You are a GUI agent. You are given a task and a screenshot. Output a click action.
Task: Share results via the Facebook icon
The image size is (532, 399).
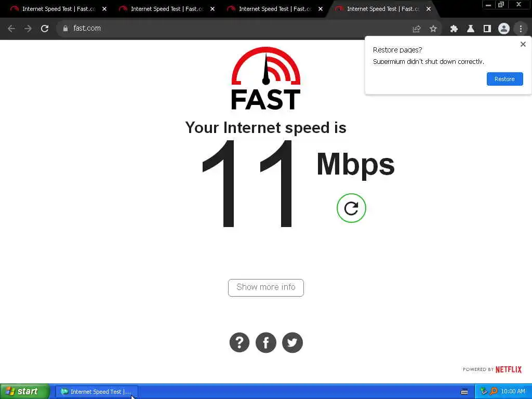click(266, 342)
